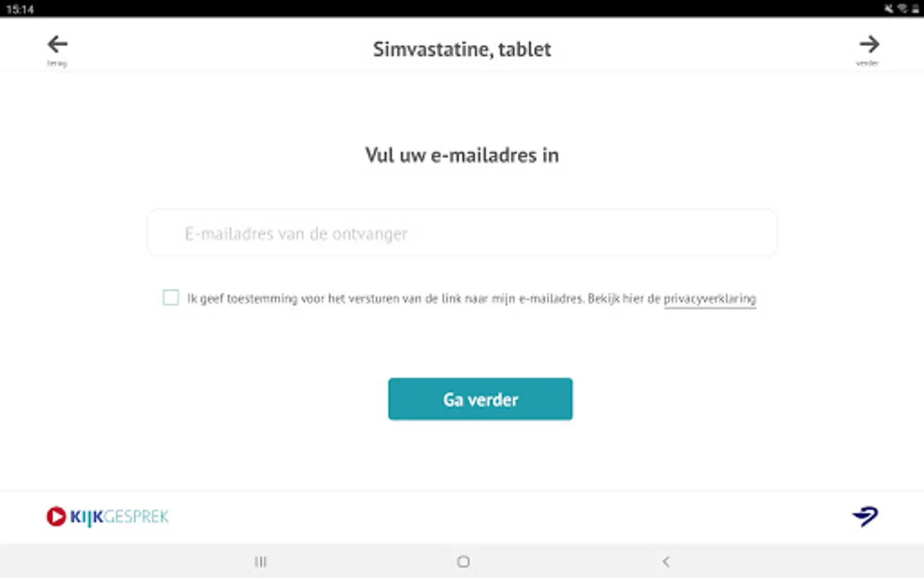Image resolution: width=924 pixels, height=578 pixels.
Task: Open the privacyverklaring link
Action: [710, 299]
